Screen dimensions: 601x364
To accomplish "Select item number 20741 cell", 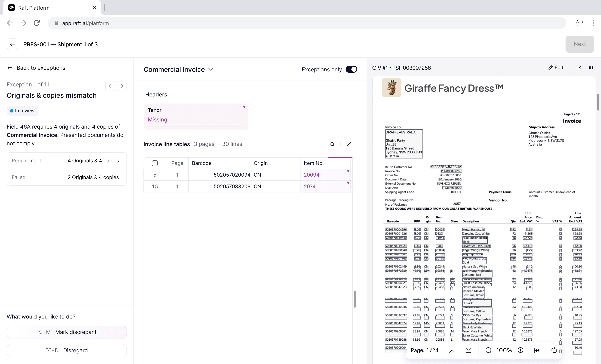I will point(325,187).
